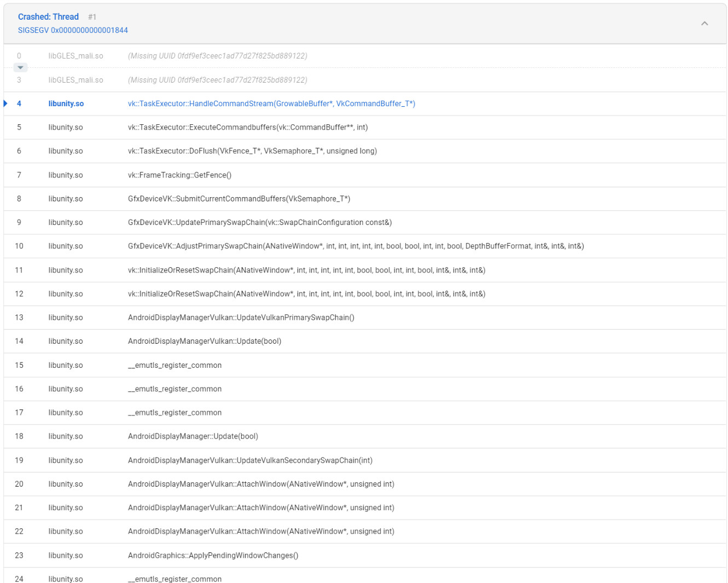Select the vk::TaskExecutor::DoFlush frame row

point(252,151)
